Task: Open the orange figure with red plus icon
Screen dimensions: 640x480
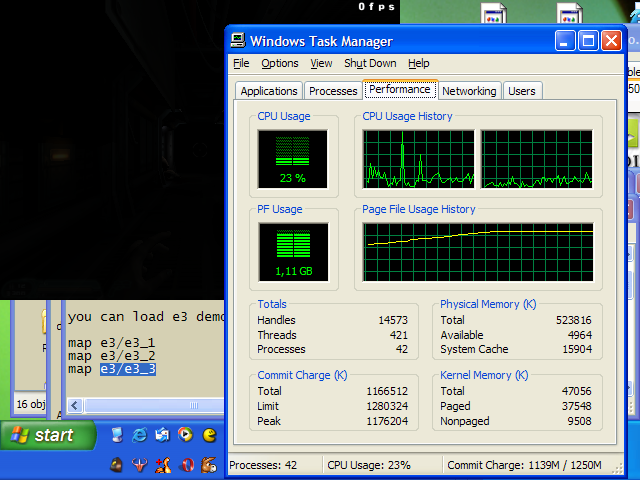Action: [163, 465]
